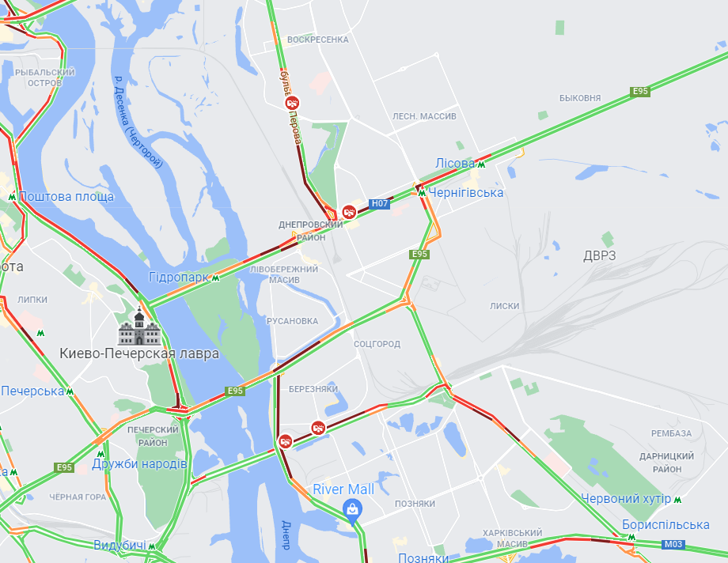Click the Видубичі metro station icon
Viewport: 728px width, 563px height.
pos(151,546)
